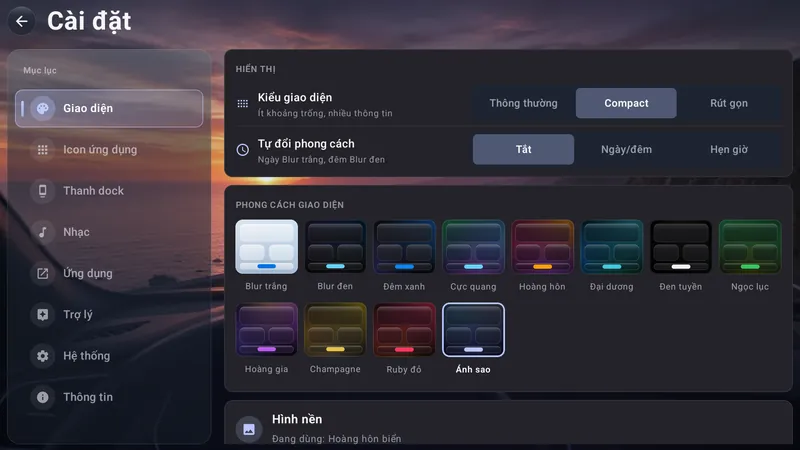Open the Ứng dụng section
The width and height of the screenshot is (800, 450).
coord(109,273)
